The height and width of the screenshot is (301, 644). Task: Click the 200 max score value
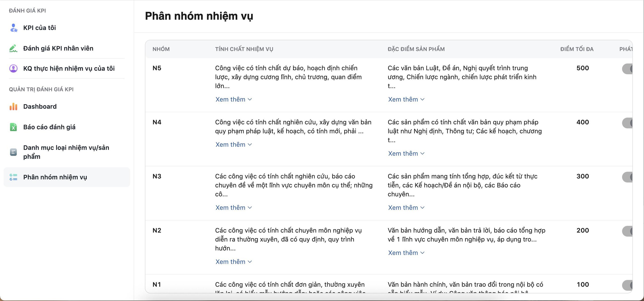583,230
